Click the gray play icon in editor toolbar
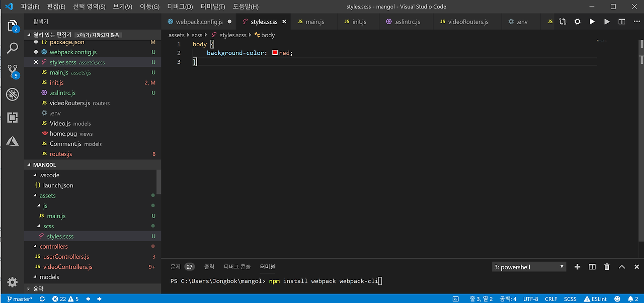This screenshot has height=303, width=644. coord(607,22)
